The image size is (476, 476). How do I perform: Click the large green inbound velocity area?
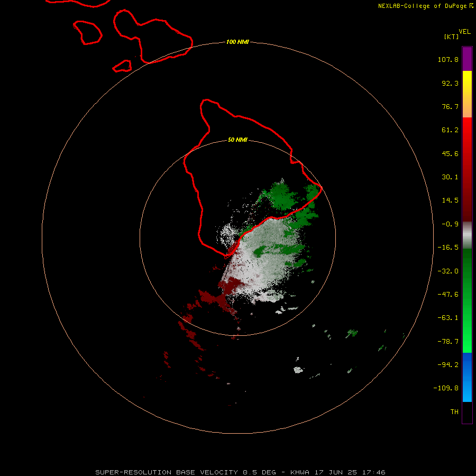(282, 196)
